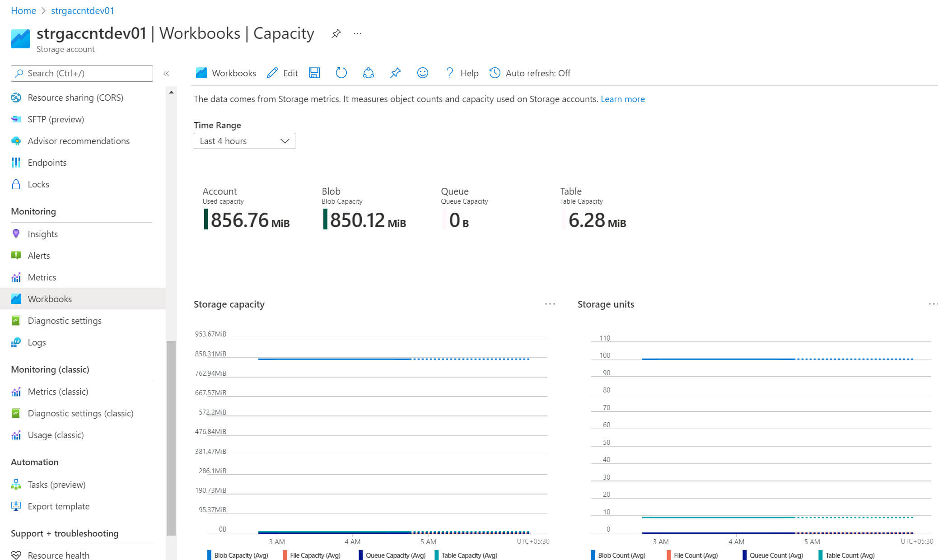This screenshot has height=560, width=938.
Task: Click the Learn more link
Action: point(622,99)
